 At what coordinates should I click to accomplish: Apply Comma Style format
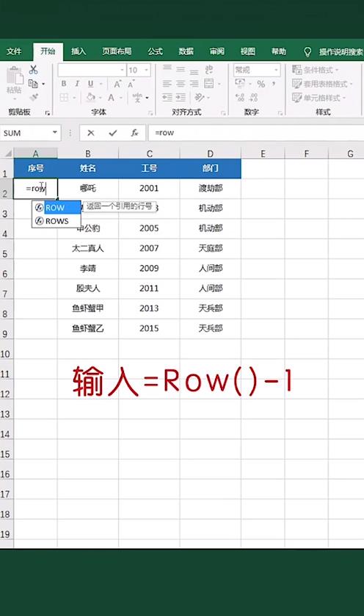click(274, 84)
